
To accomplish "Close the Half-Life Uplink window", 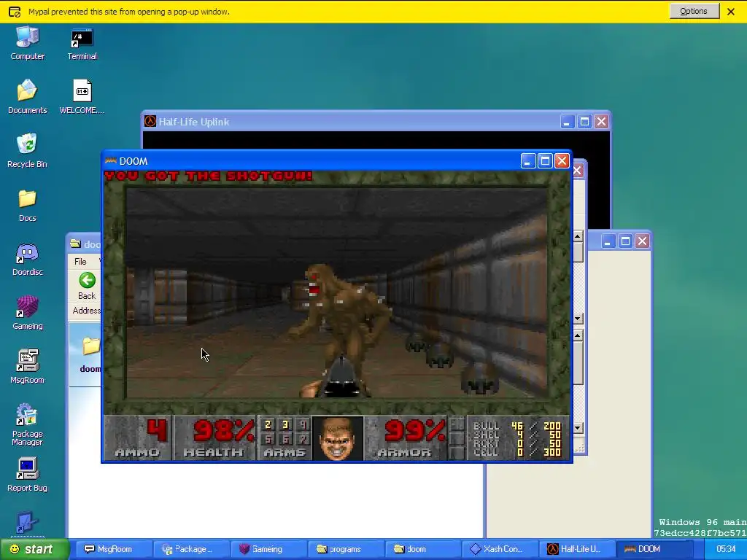I will [601, 122].
